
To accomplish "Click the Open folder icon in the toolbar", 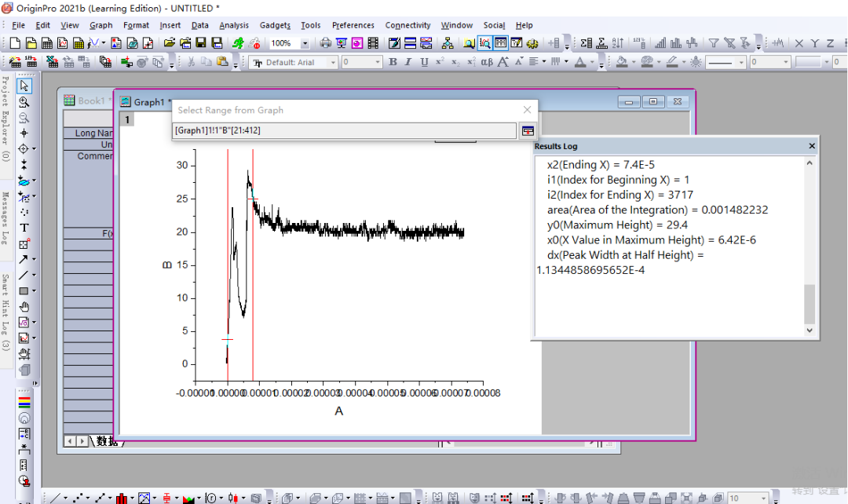I will (x=169, y=43).
